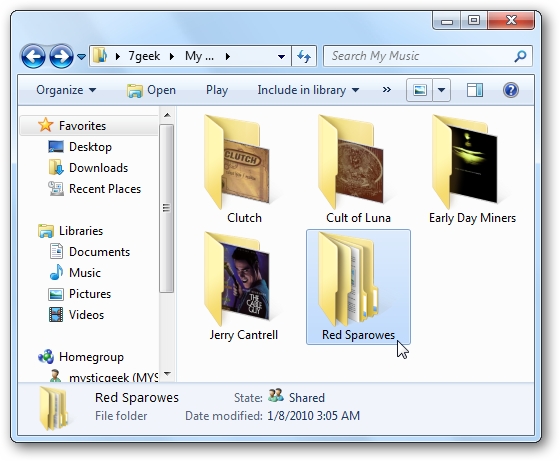Open Downloads in the navigation pane

pos(88,168)
